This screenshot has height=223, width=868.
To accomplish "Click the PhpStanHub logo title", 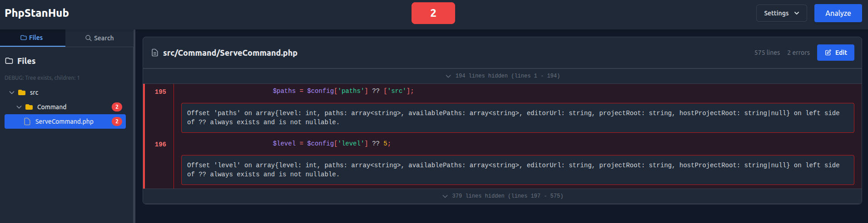I will click(x=37, y=13).
